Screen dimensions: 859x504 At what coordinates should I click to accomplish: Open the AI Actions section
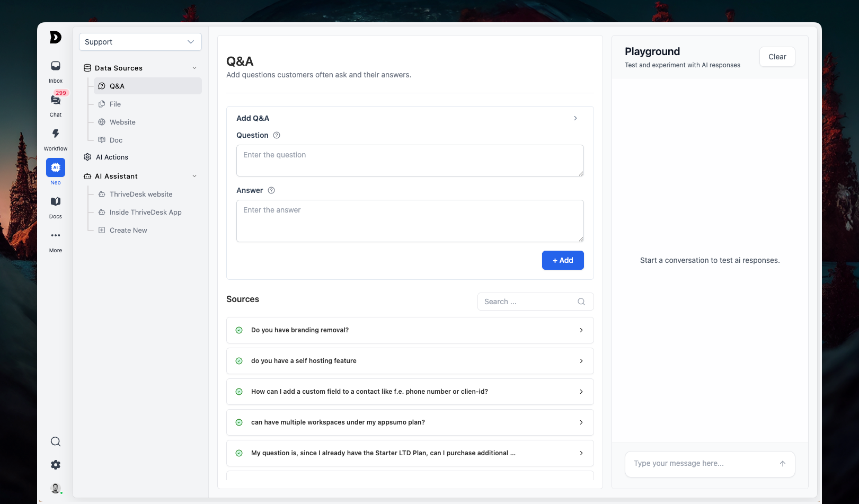111,157
